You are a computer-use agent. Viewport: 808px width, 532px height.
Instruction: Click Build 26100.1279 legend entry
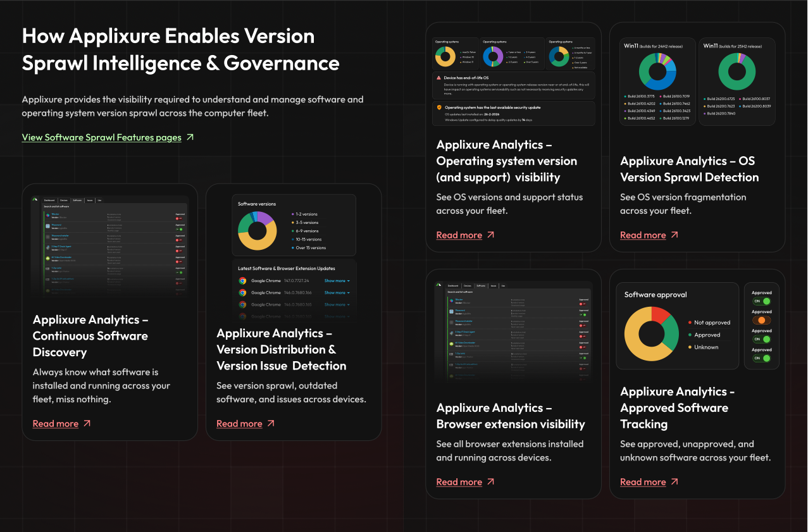[x=675, y=118]
